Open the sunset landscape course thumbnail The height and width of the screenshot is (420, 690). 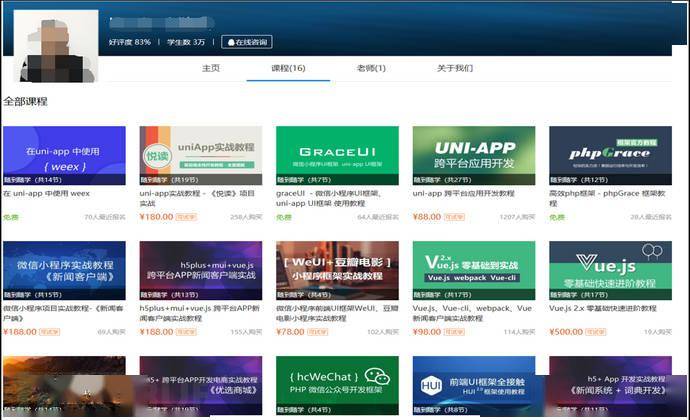pyautogui.click(x=64, y=385)
